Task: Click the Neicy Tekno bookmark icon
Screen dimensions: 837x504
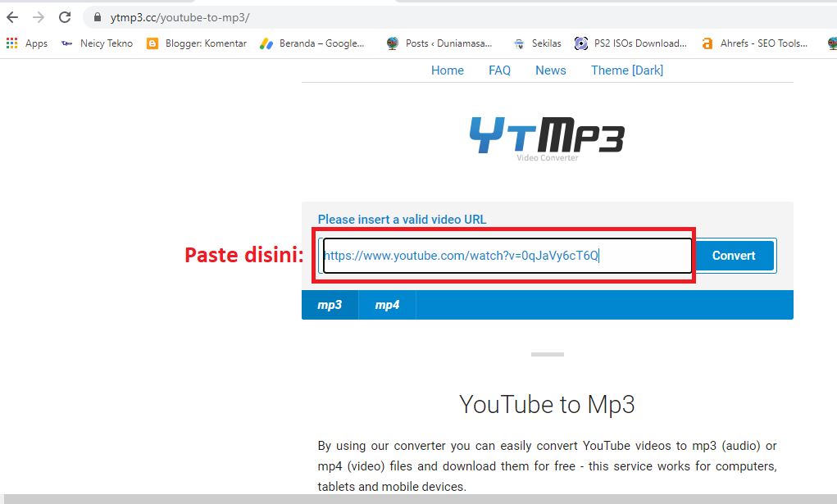Action: coord(66,43)
